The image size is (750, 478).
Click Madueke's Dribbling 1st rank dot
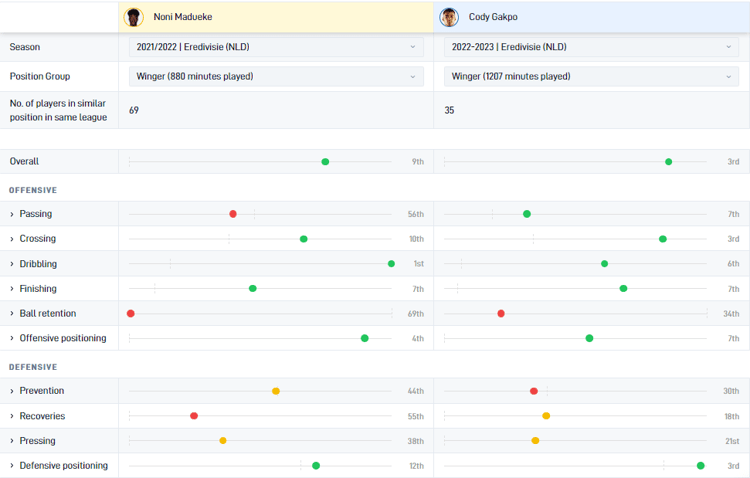[391, 264]
